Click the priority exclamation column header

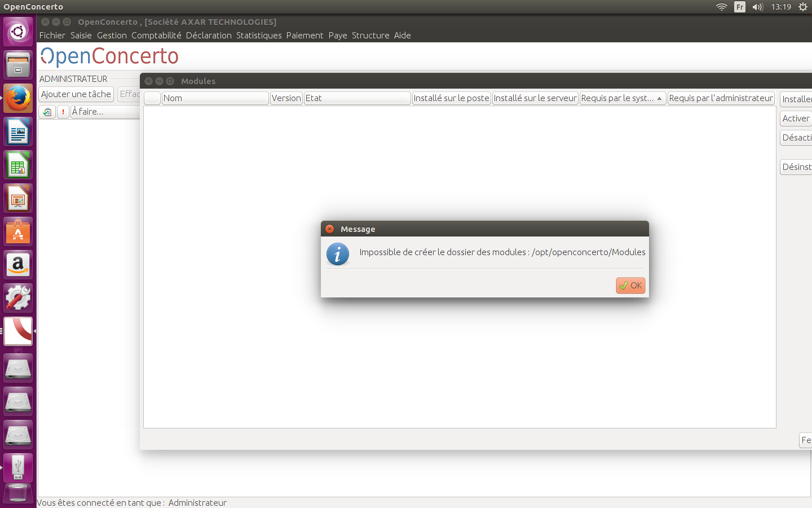pyautogui.click(x=63, y=112)
